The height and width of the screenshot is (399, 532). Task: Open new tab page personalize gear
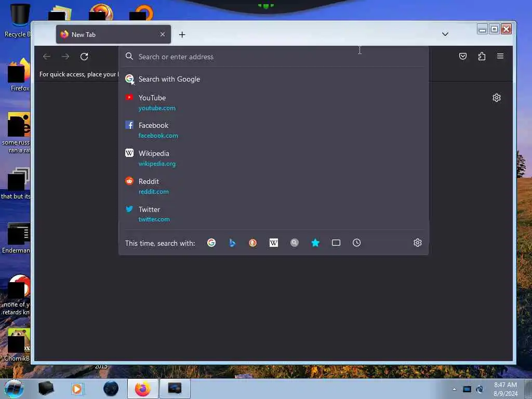pos(496,98)
